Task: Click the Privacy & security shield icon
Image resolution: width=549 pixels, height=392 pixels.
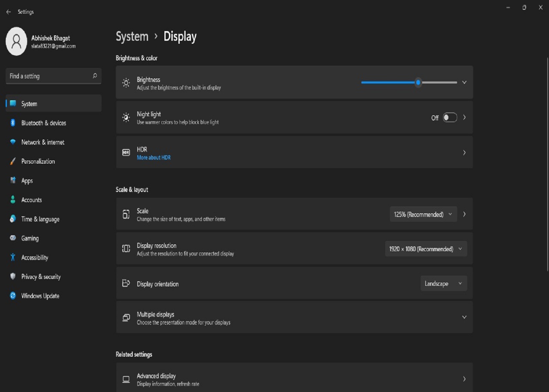Action: pos(13,276)
